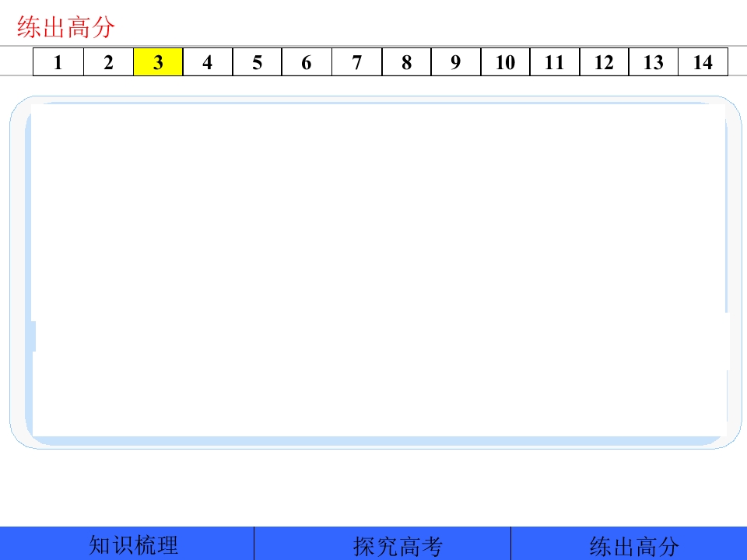Go to question 13
747x560 pixels.
[x=653, y=62]
